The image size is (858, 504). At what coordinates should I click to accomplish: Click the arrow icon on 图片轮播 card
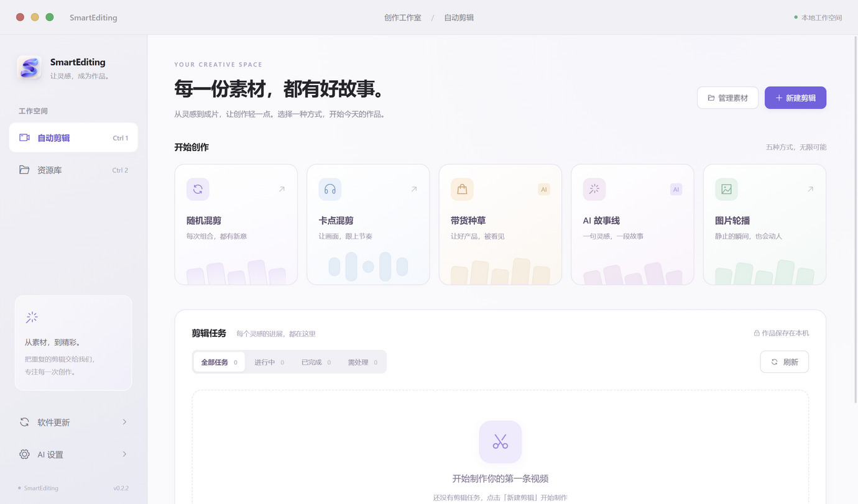(810, 189)
